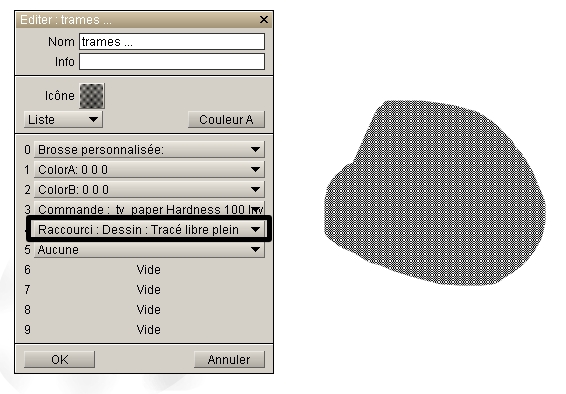The image size is (566, 394).
Task: Select empty slot 9 Vide
Action: (x=148, y=329)
